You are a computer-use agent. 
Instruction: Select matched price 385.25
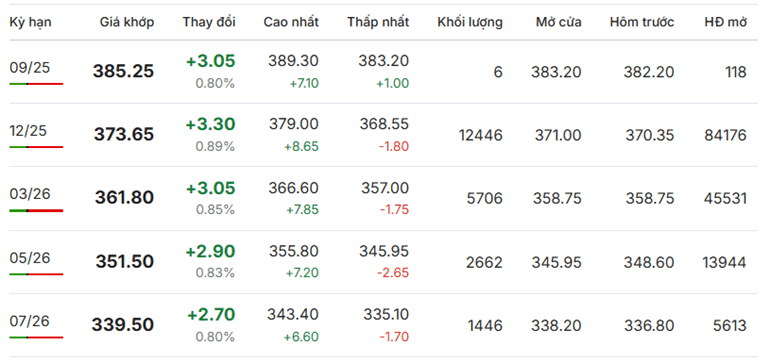[x=123, y=72]
